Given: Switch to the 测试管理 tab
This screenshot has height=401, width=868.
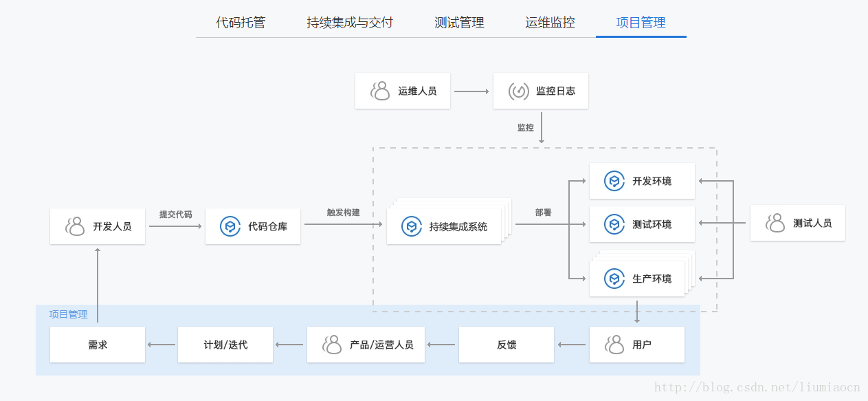Looking at the screenshot, I should click(x=458, y=22).
